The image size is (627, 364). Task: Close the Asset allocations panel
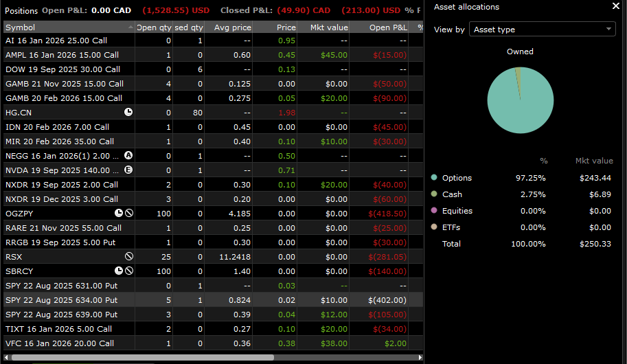pos(616,6)
